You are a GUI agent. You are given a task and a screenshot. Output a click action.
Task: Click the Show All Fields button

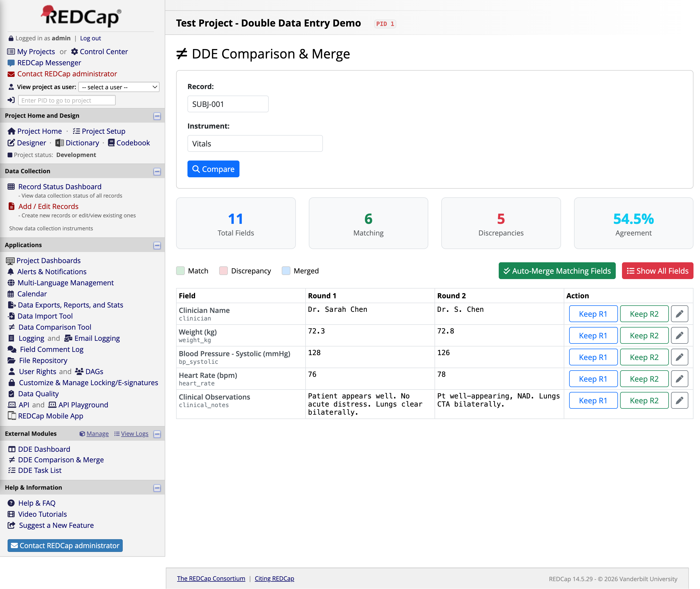(x=657, y=271)
